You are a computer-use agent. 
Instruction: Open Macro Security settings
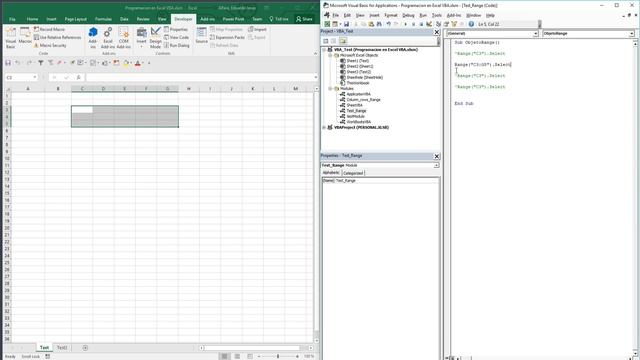(x=50, y=45)
